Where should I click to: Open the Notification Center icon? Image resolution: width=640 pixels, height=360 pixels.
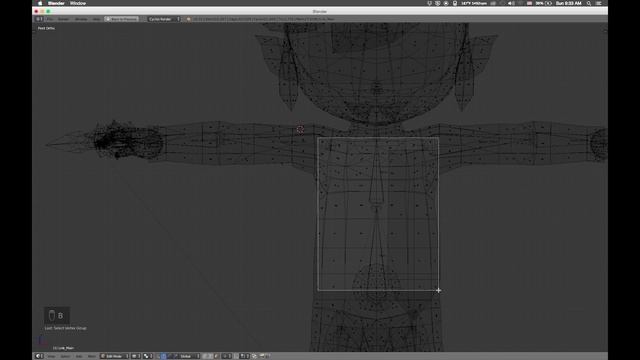599,3
